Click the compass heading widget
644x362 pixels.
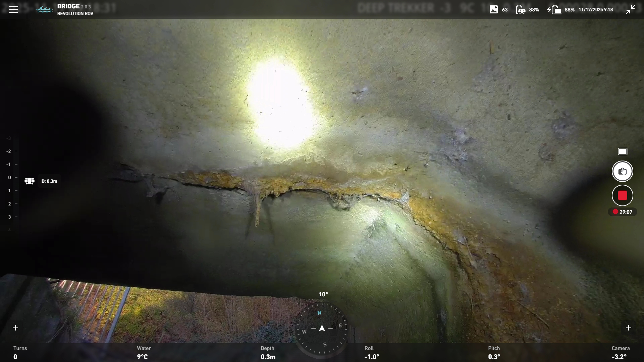pos(322,328)
